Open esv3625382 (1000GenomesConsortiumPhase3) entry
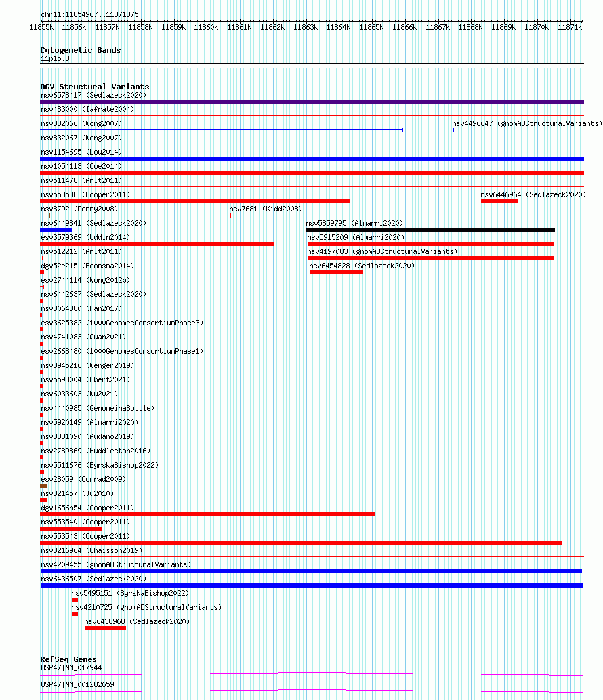Image resolution: width=603 pixels, height=700 pixels. point(122,323)
